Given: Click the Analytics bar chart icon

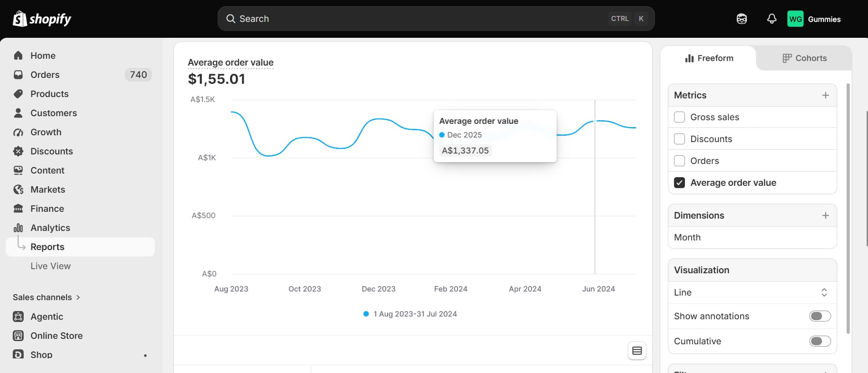Looking at the screenshot, I should tap(18, 228).
